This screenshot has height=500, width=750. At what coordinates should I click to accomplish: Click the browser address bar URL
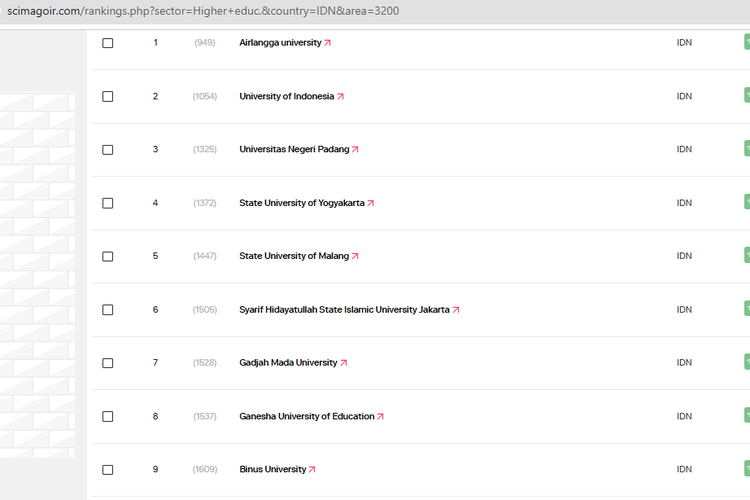tap(203, 11)
